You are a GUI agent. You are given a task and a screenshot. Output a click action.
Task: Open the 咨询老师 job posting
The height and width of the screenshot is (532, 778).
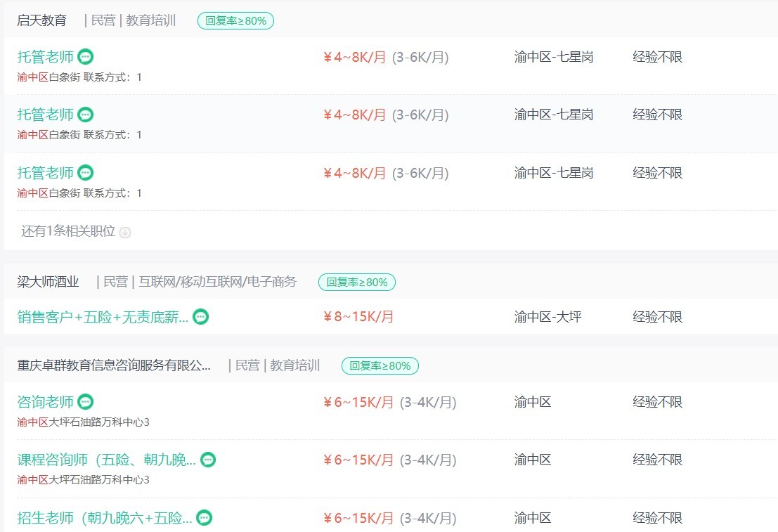click(x=45, y=401)
